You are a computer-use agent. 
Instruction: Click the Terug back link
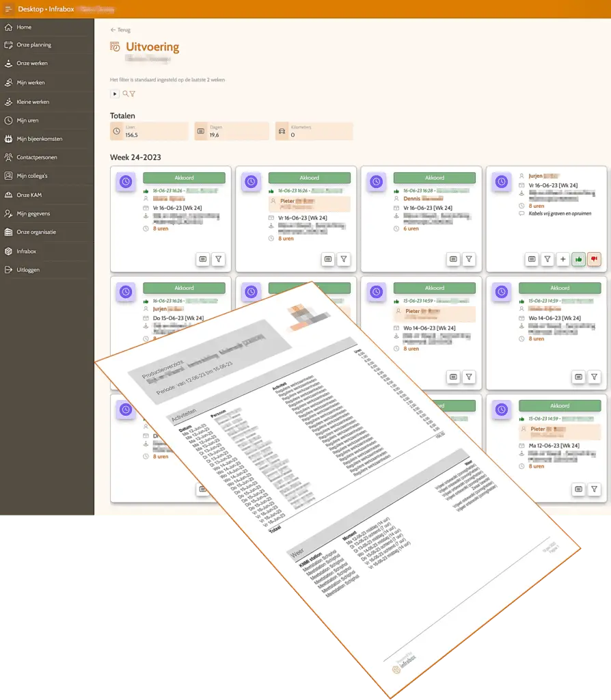[120, 30]
